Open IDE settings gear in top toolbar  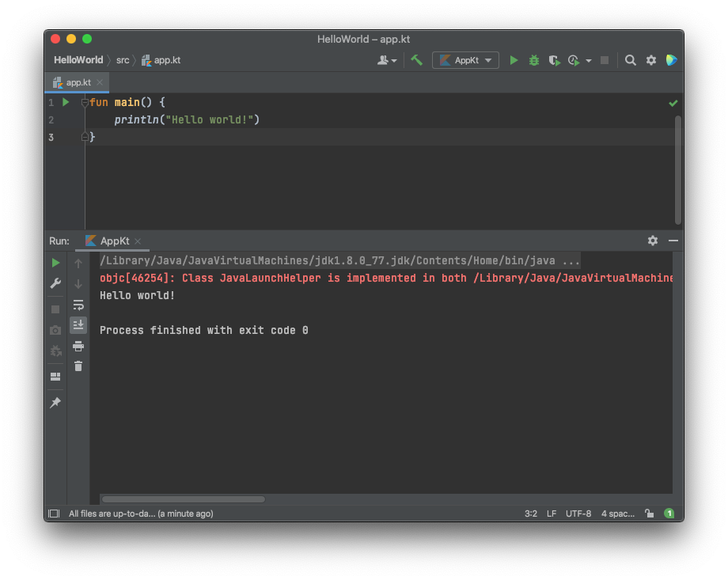[651, 60]
